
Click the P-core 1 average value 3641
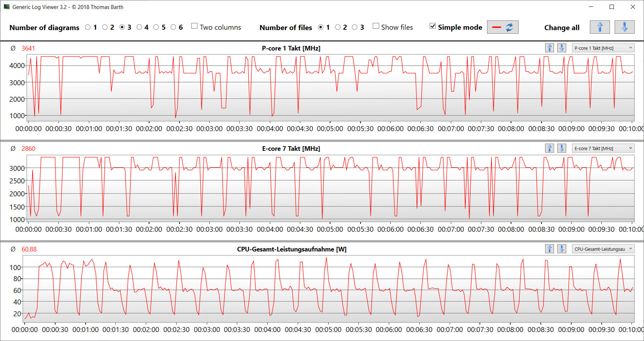pyautogui.click(x=28, y=48)
